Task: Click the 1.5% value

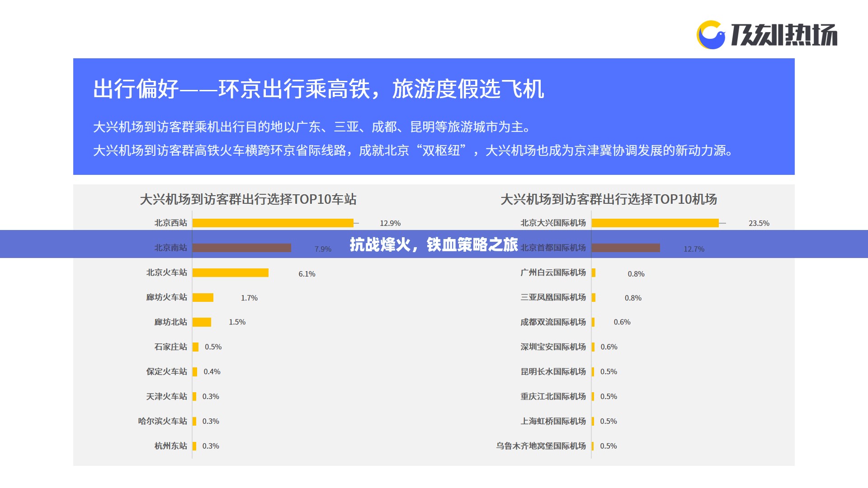Action: [237, 322]
